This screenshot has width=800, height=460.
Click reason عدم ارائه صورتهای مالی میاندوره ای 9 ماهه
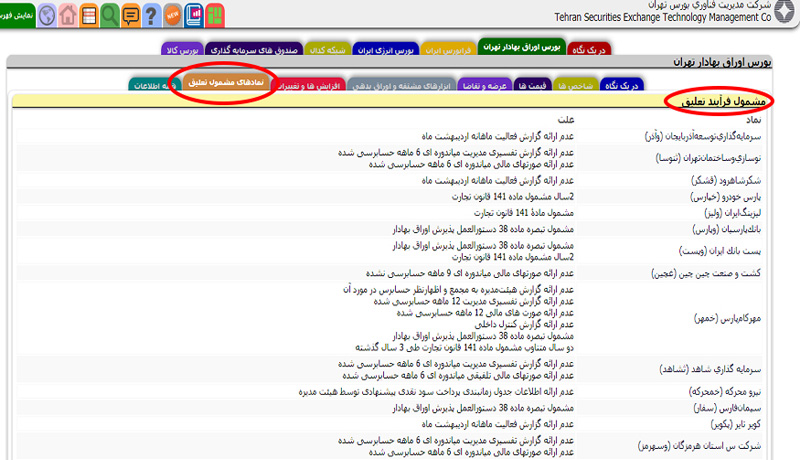(470, 273)
